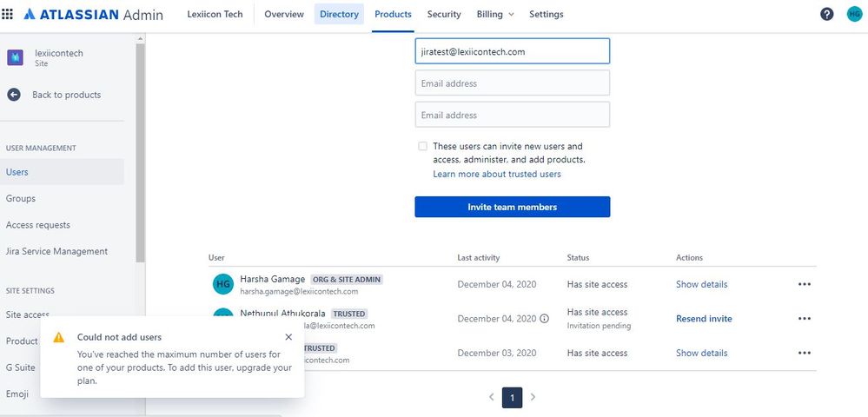868x417 pixels.
Task: Switch to the Directory tab
Action: coord(339,15)
